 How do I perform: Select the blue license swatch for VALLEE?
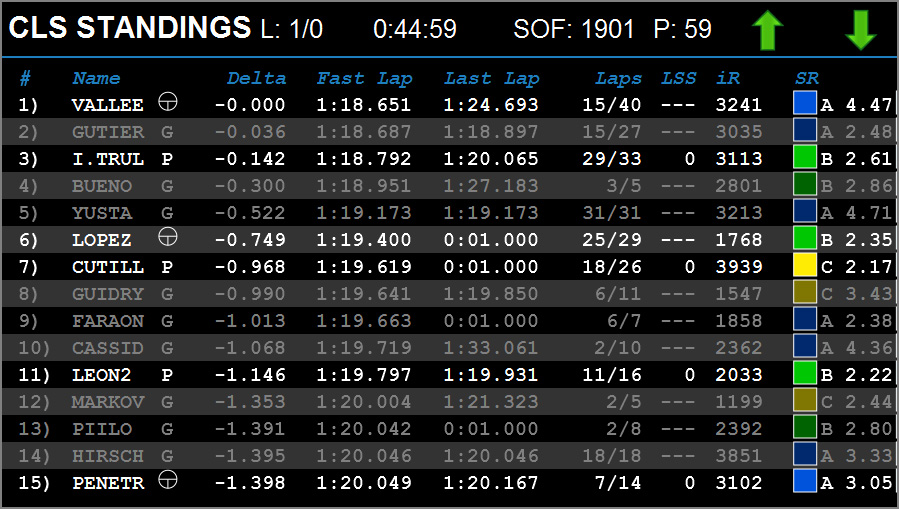805,103
